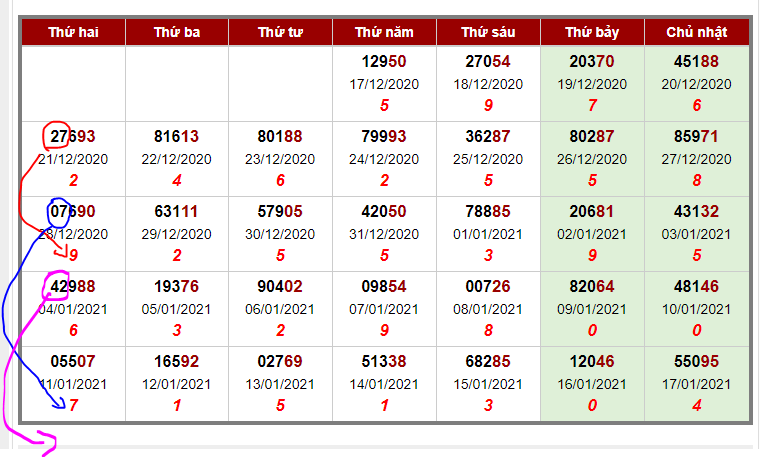Click the blue-circled number 07690

73,212
